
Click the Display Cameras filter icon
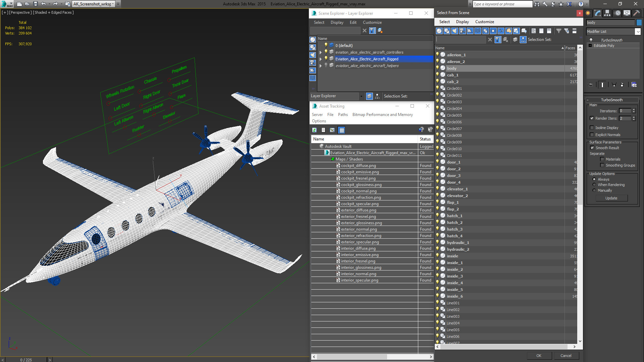point(462,31)
